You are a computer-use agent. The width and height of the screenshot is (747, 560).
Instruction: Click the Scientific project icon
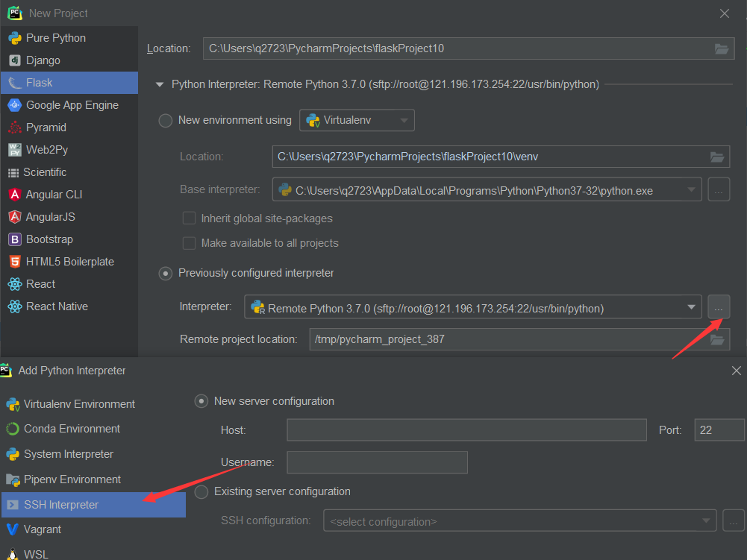(13, 172)
